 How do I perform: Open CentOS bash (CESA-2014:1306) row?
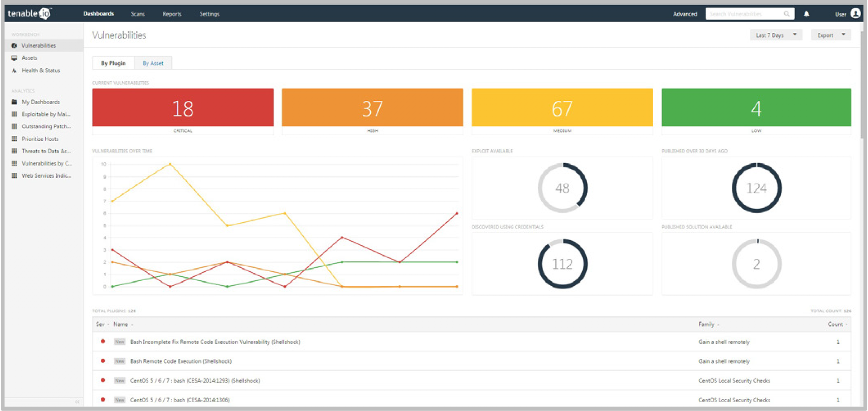[472, 400]
